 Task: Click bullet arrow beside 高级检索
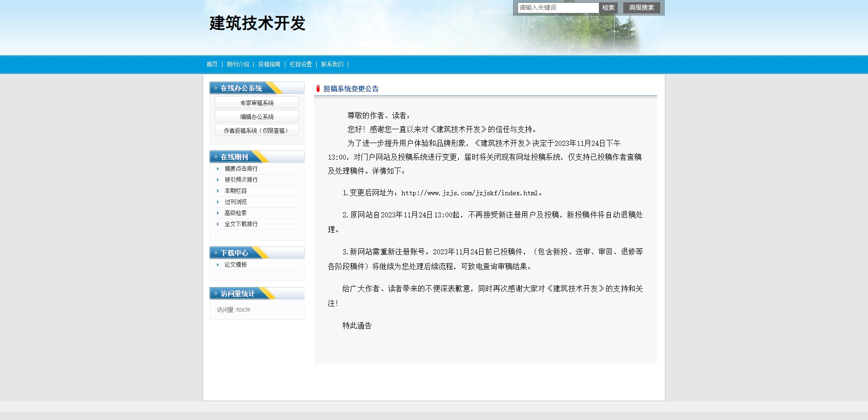tap(218, 213)
